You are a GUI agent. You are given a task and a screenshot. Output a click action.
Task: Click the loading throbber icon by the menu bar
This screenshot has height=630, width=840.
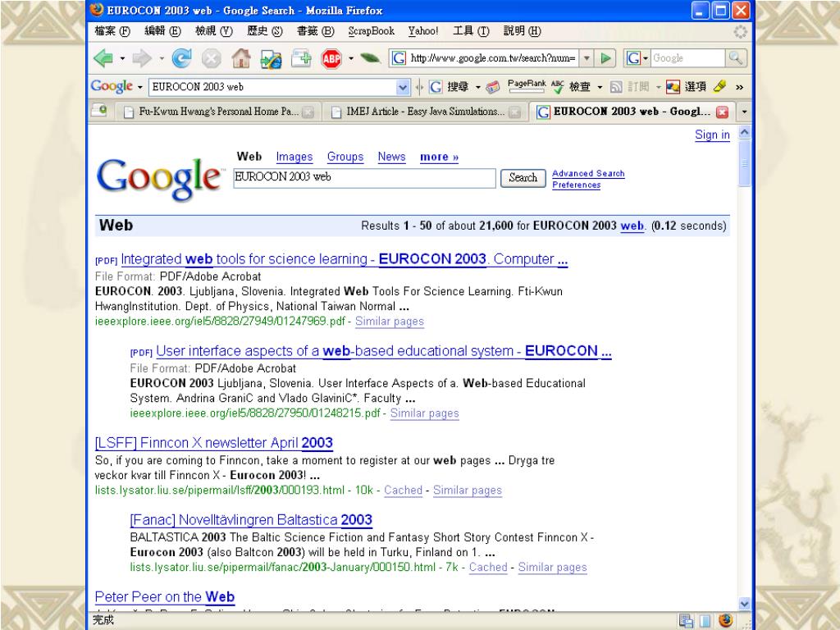[x=741, y=32]
